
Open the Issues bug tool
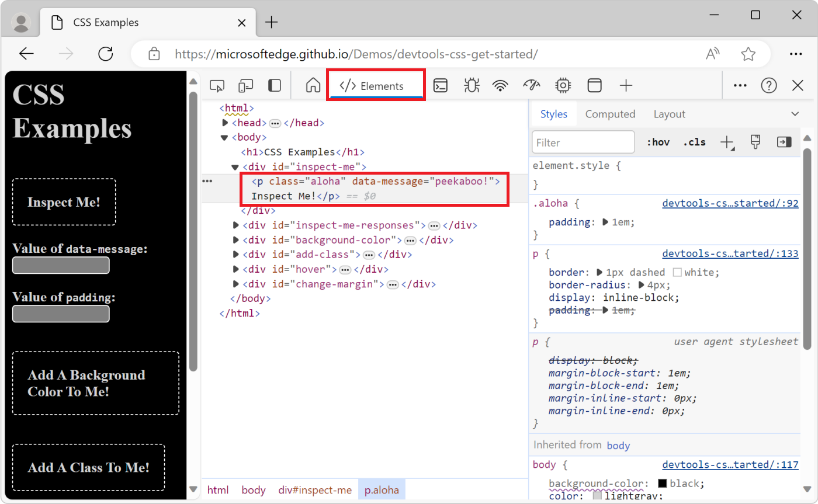(x=472, y=85)
